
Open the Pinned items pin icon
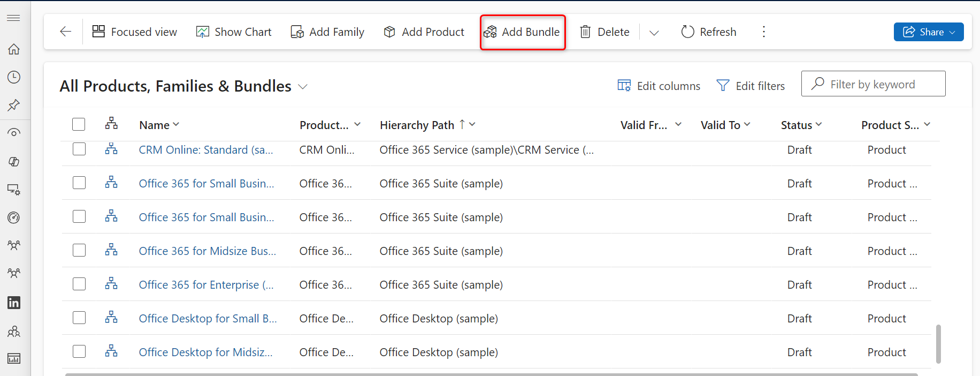click(14, 105)
